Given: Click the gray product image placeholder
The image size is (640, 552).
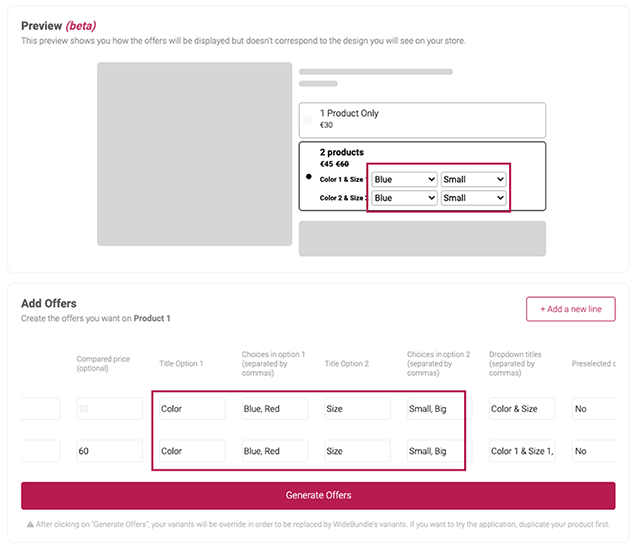Looking at the screenshot, I should click(x=194, y=154).
